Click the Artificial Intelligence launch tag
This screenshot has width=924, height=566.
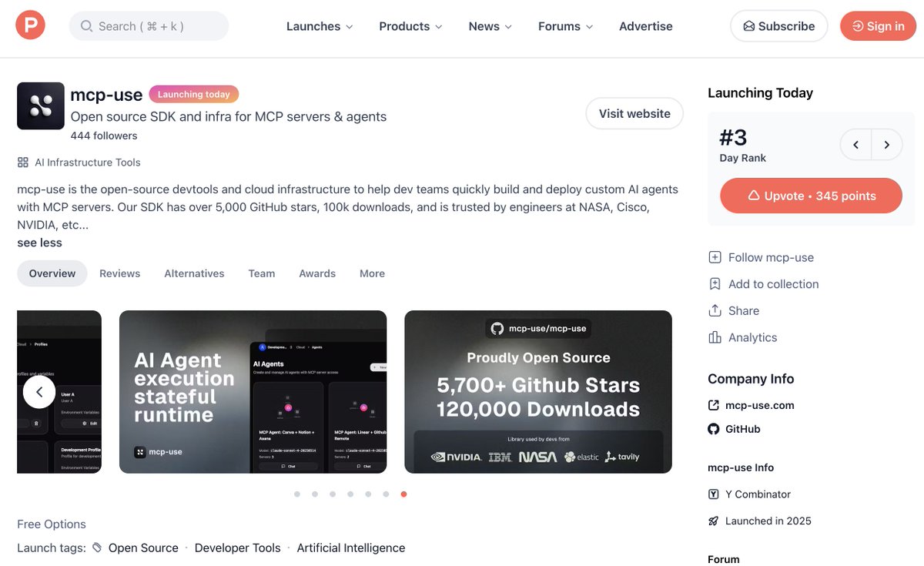(x=351, y=548)
